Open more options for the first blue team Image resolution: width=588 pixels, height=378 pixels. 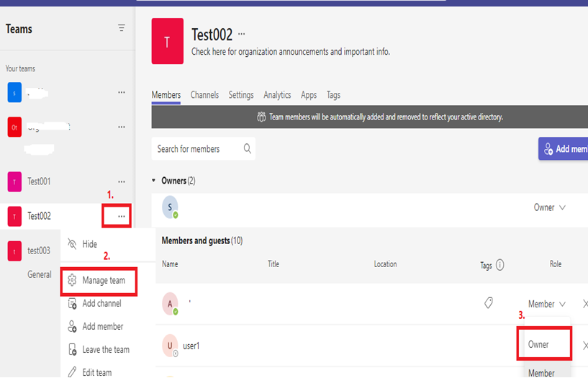122,93
